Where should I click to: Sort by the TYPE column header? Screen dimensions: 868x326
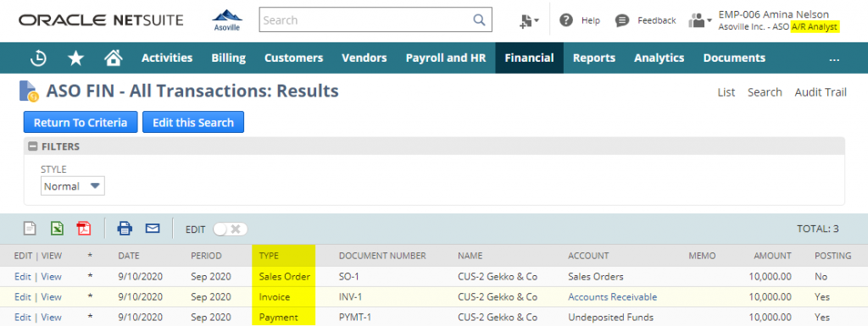(269, 256)
